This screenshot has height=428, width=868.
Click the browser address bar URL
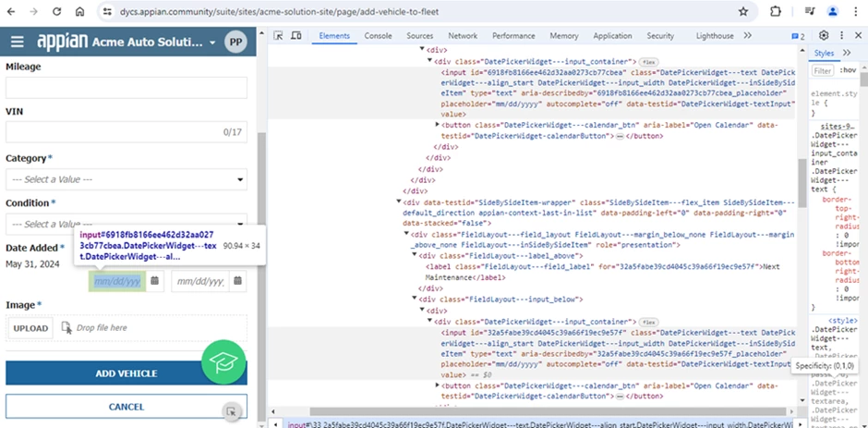280,12
